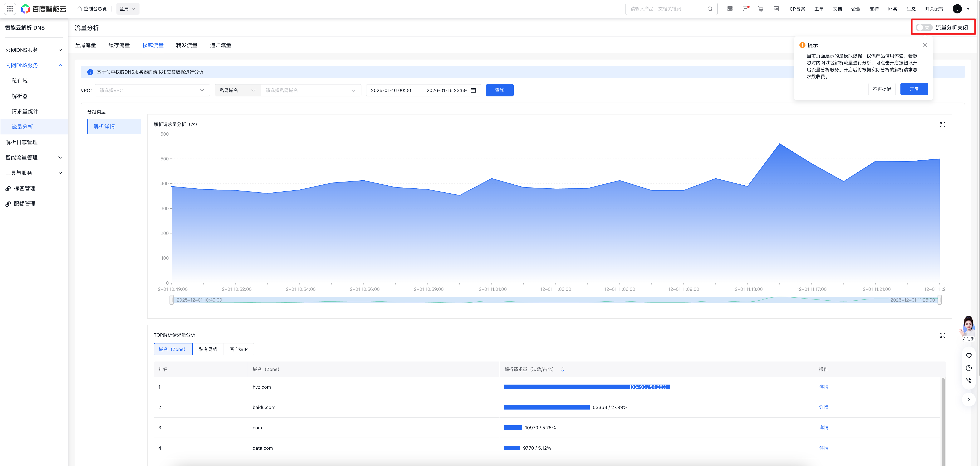
Task: Select the 私有网络 segment option
Action: point(208,349)
